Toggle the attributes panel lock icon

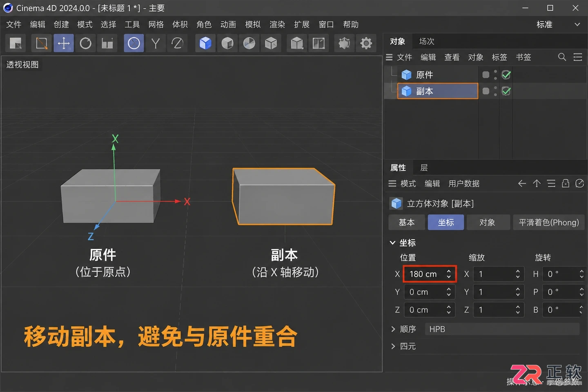(x=566, y=183)
